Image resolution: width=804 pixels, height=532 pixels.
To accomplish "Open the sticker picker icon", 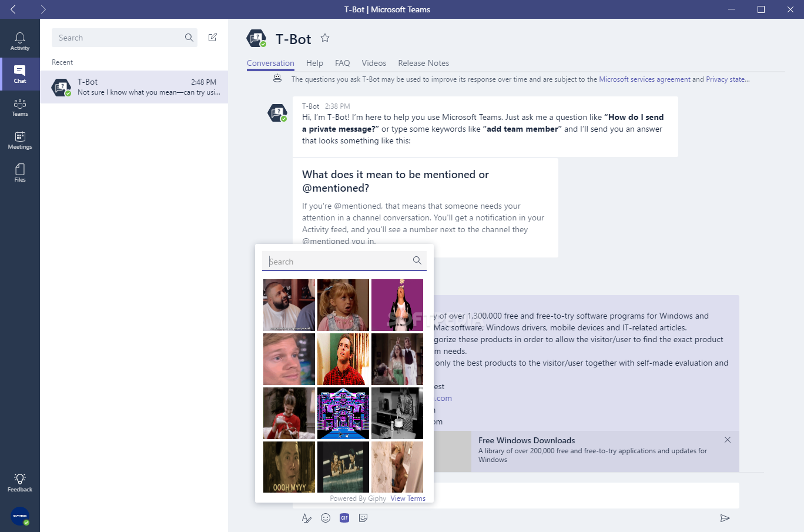I will (363, 518).
